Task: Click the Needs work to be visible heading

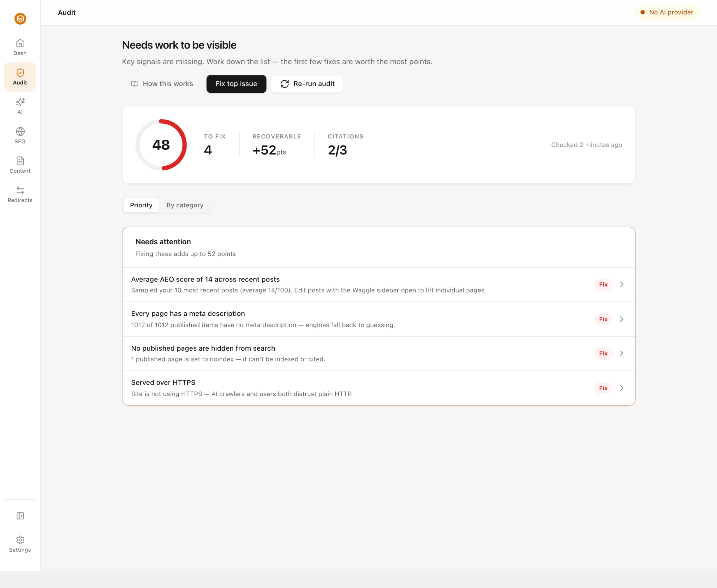Action: click(x=179, y=45)
